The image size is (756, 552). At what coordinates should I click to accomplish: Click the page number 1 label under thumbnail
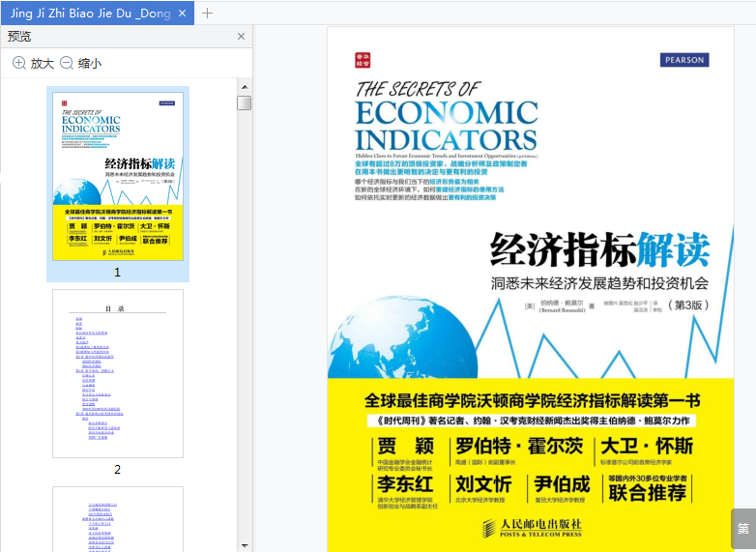(x=117, y=273)
